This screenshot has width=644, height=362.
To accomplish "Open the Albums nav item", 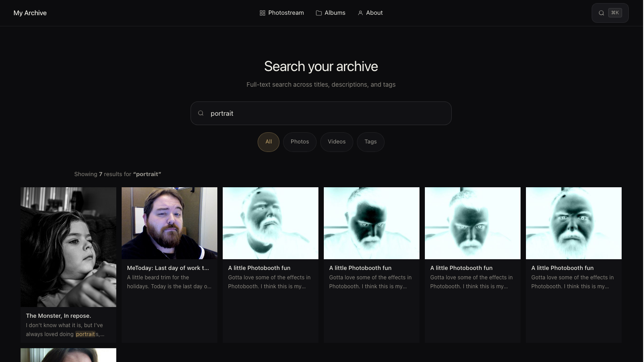I will click(x=330, y=13).
